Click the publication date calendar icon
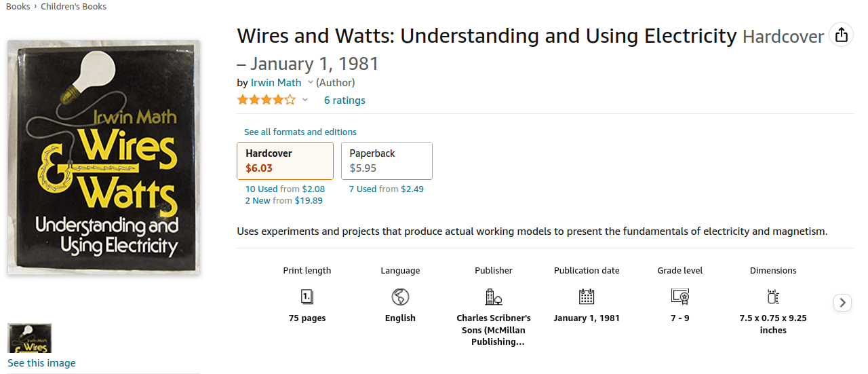This screenshot has width=868, height=374. pos(587,297)
